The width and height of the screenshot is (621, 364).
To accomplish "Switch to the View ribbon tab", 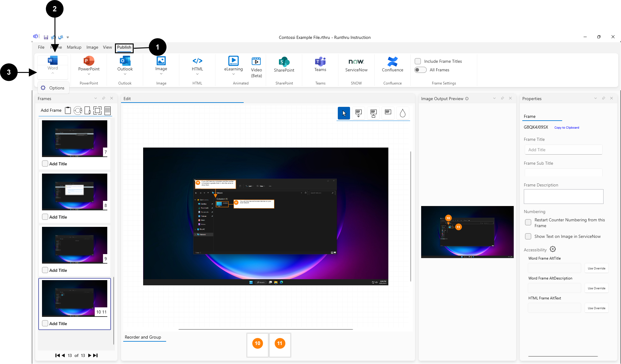I will coord(107,47).
